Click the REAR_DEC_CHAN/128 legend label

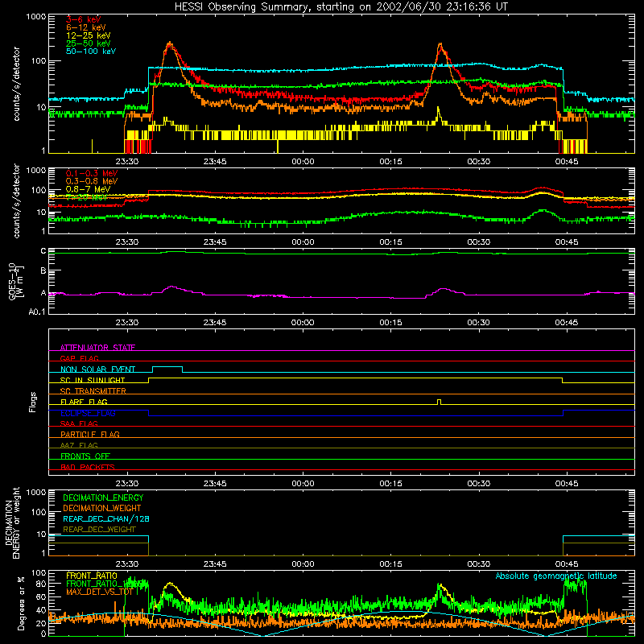coord(106,518)
